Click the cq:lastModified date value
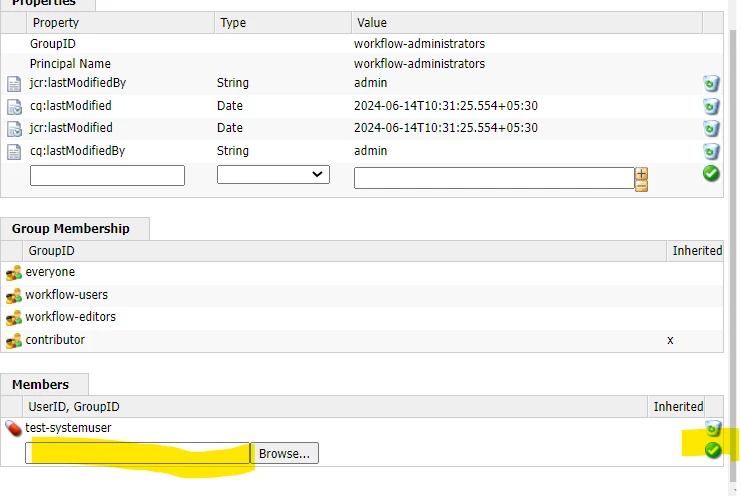Screen dimensions: 741x496 446,106
